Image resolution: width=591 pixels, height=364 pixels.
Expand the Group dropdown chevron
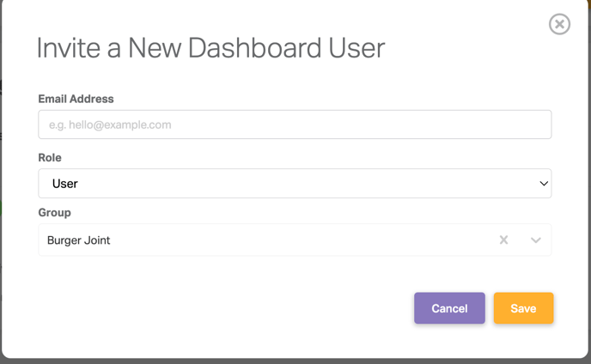(x=536, y=240)
